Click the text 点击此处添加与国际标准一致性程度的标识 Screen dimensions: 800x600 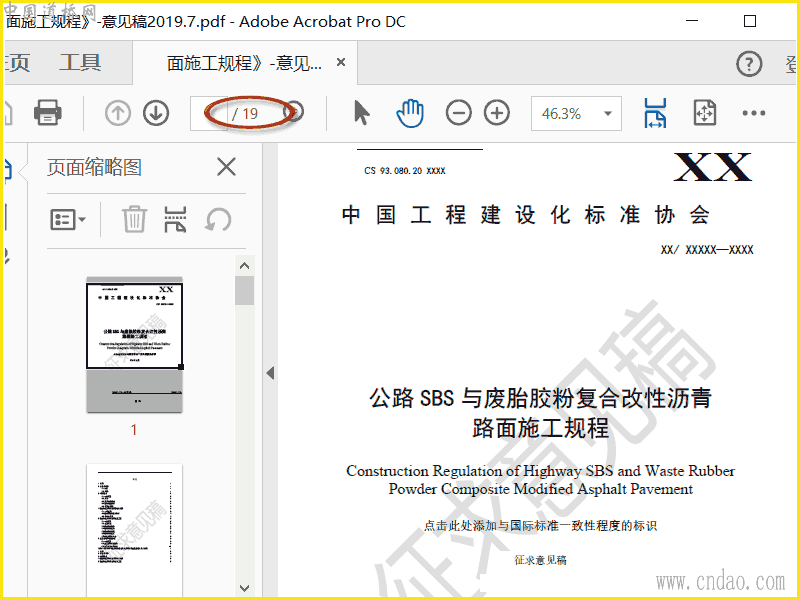coord(540,526)
